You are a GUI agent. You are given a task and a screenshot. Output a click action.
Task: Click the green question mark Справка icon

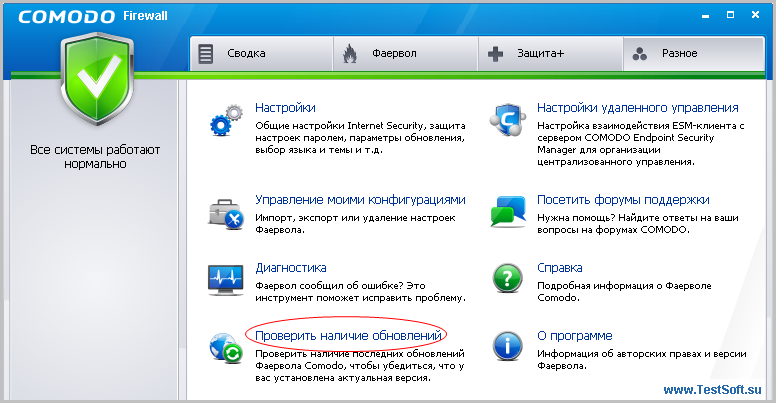pos(507,278)
